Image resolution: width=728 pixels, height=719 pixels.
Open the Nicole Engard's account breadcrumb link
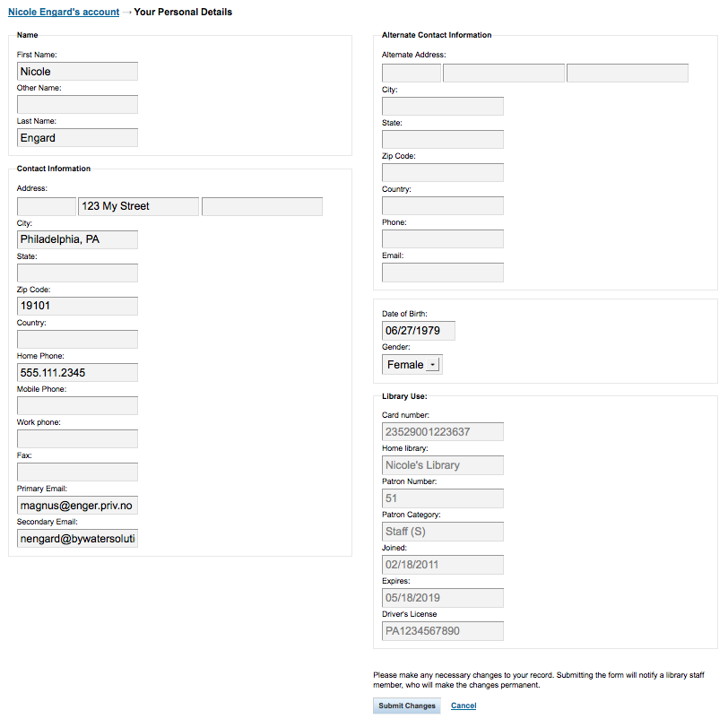coord(64,12)
